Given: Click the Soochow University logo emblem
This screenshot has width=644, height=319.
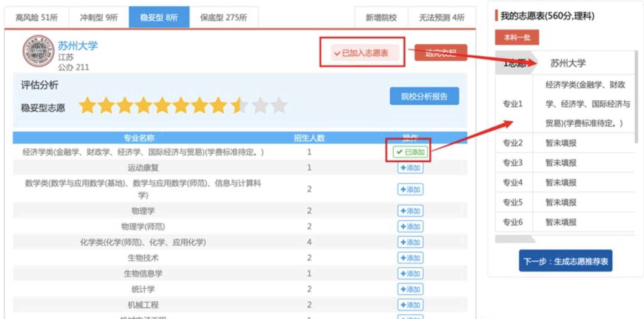Looking at the screenshot, I should pyautogui.click(x=38, y=51).
